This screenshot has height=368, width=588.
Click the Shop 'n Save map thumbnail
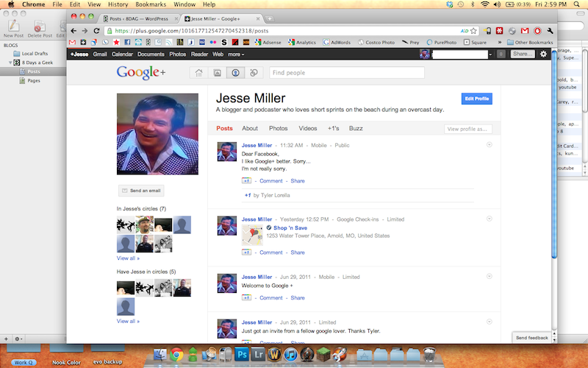(x=252, y=235)
